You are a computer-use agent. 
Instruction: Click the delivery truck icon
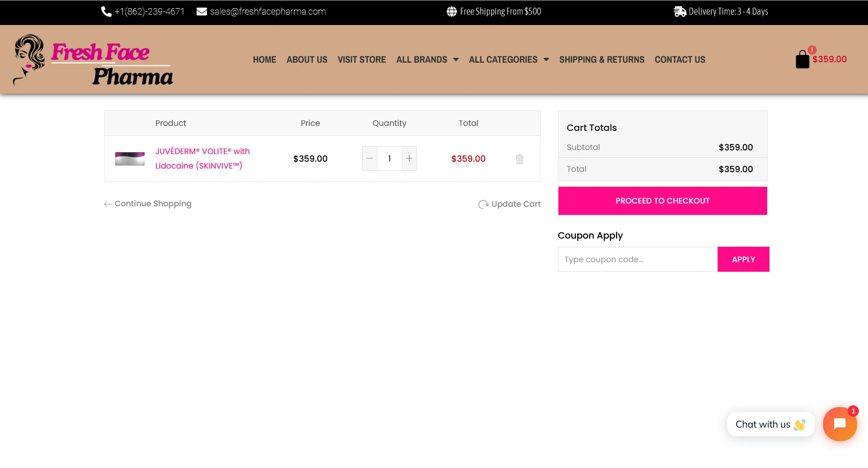click(680, 12)
